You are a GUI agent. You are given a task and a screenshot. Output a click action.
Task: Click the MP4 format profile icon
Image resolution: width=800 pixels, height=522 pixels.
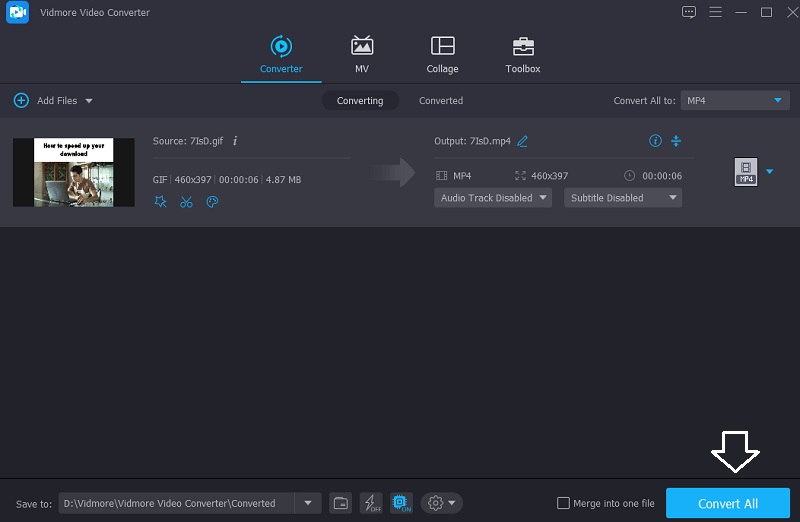coord(745,172)
